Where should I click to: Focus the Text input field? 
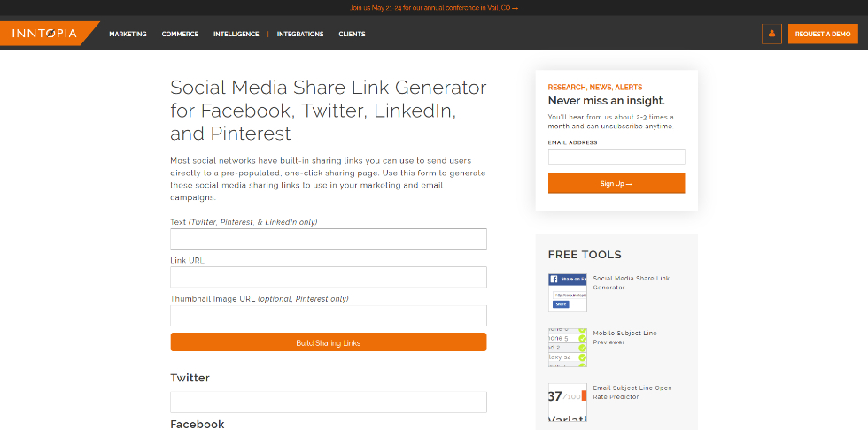[328, 239]
